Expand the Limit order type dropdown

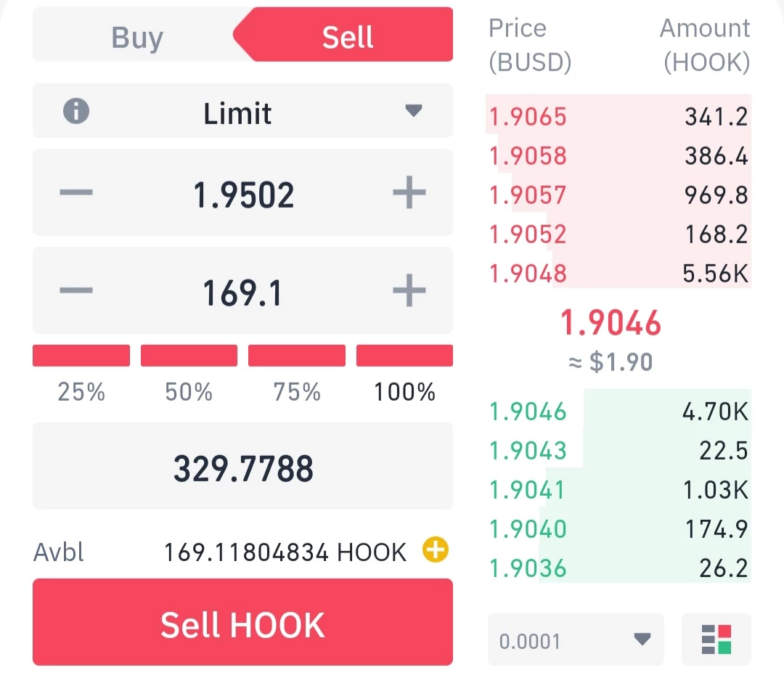[x=242, y=111]
